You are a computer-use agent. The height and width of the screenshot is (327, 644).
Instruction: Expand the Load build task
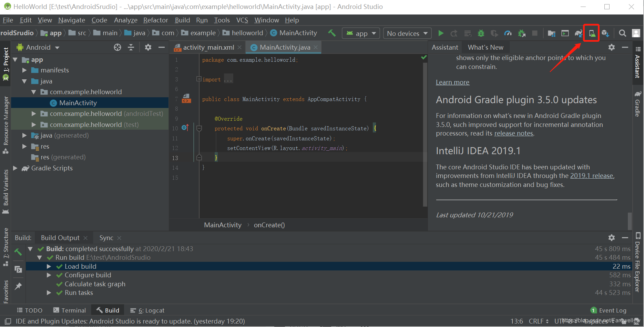click(49, 266)
